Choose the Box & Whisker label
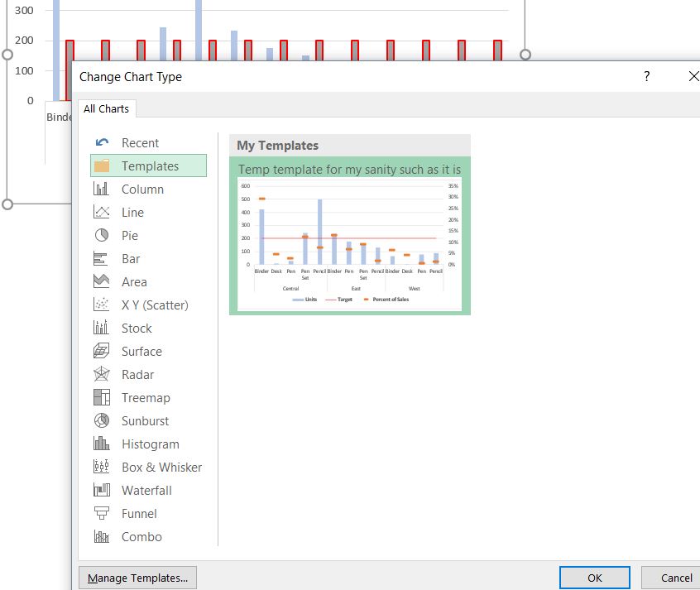This screenshot has width=700, height=590. pyautogui.click(x=161, y=468)
